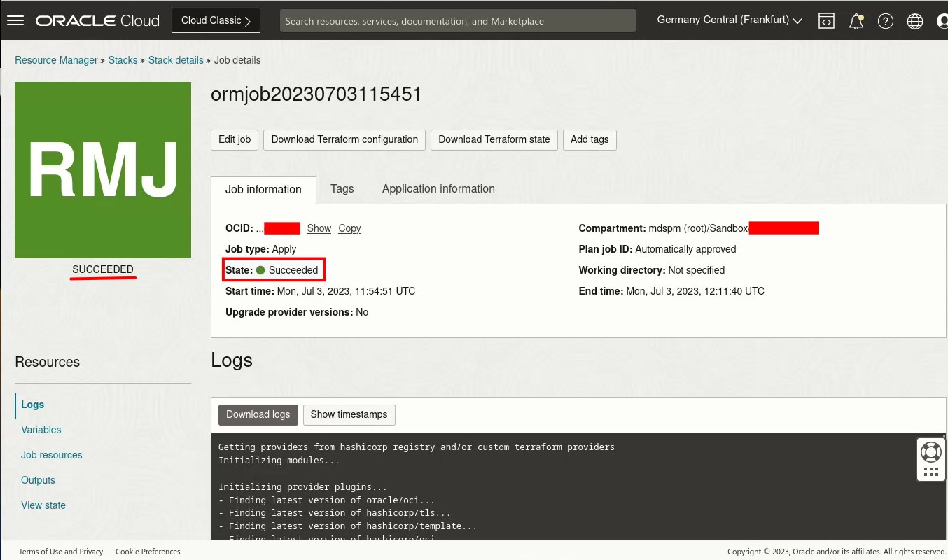Go to Resource Manager breadcrumb
Viewport: 948px width, 560px height.
click(x=57, y=60)
